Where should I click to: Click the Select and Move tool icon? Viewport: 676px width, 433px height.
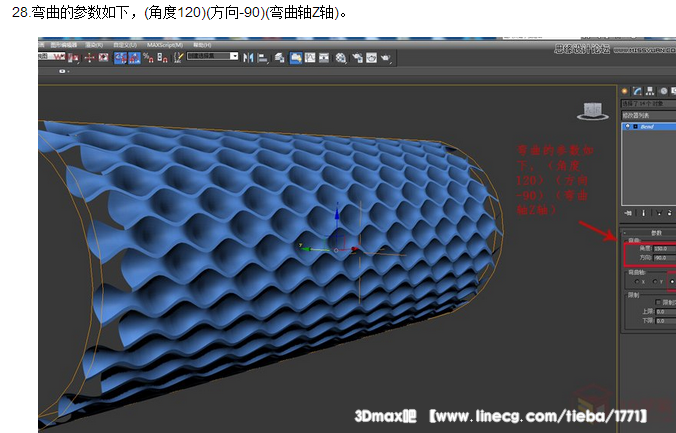(89, 57)
